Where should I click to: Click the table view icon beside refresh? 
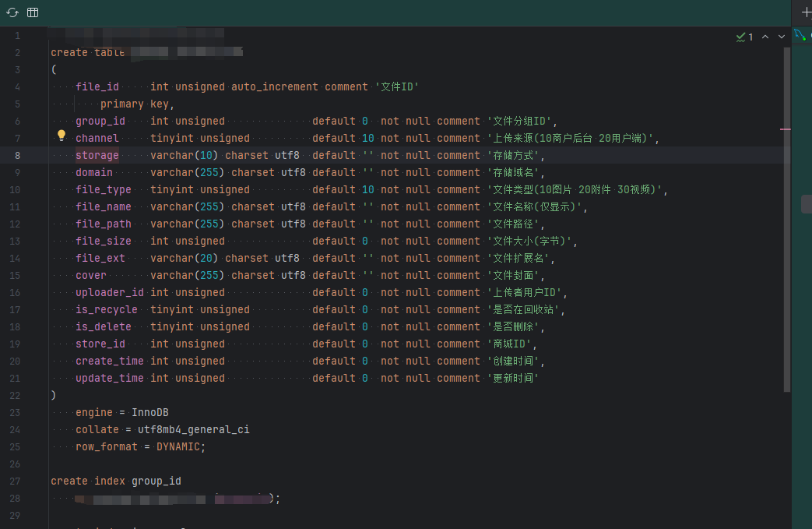(33, 12)
